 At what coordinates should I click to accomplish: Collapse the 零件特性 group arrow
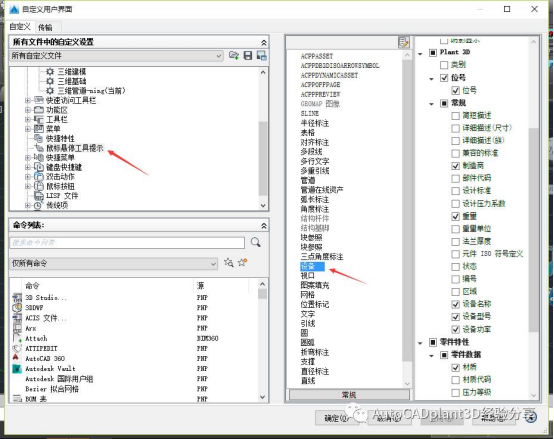click(x=420, y=343)
